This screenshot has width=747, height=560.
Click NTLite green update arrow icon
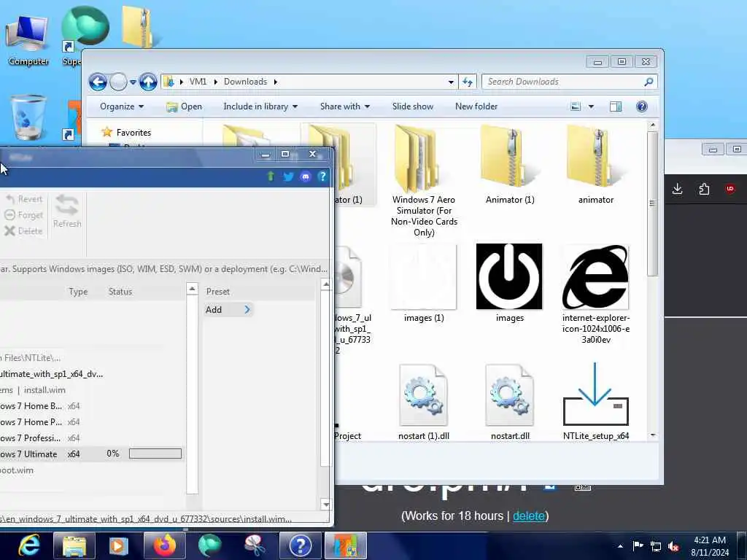271,176
